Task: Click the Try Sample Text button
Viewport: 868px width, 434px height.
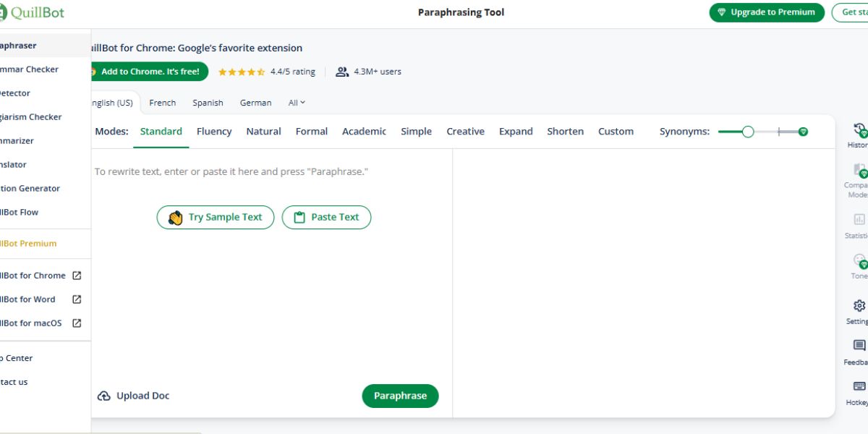Action: point(216,217)
